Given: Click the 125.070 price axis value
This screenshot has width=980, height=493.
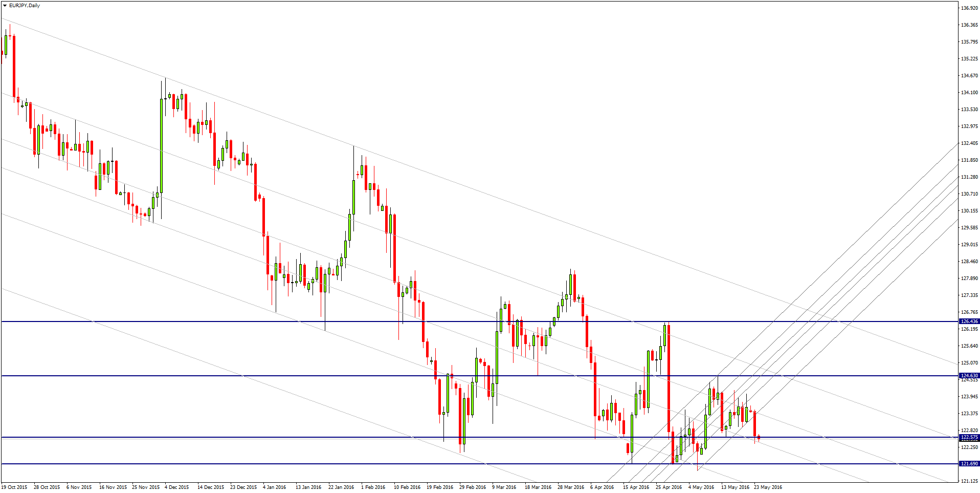Looking at the screenshot, I should pos(970,363).
